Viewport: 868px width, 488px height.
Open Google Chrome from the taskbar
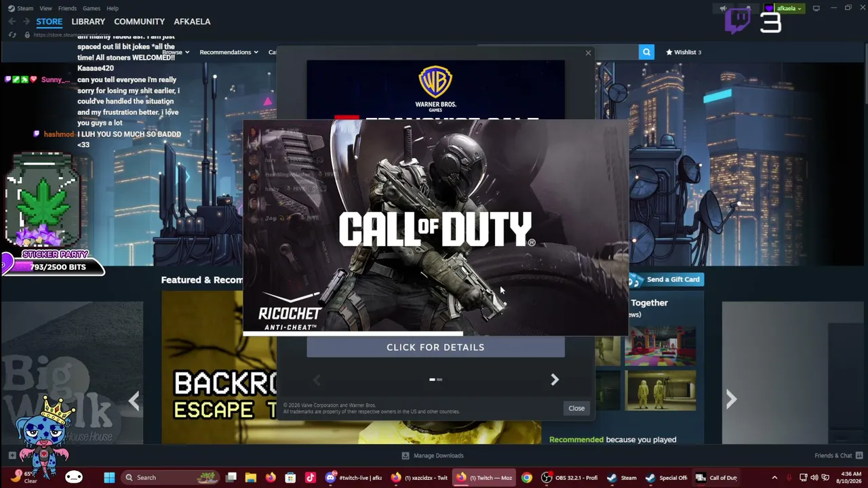coord(526,478)
